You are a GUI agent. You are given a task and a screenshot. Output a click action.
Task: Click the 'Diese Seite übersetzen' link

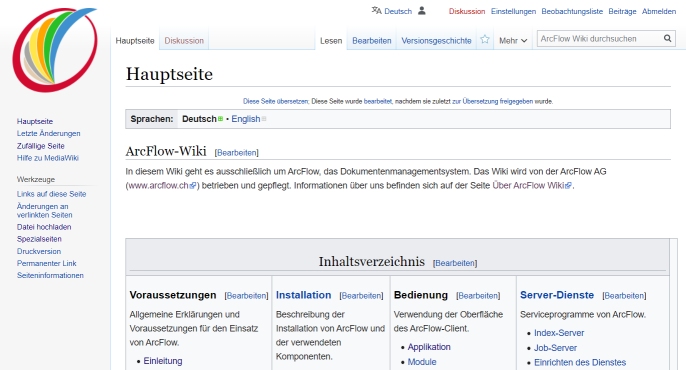pyautogui.click(x=276, y=101)
